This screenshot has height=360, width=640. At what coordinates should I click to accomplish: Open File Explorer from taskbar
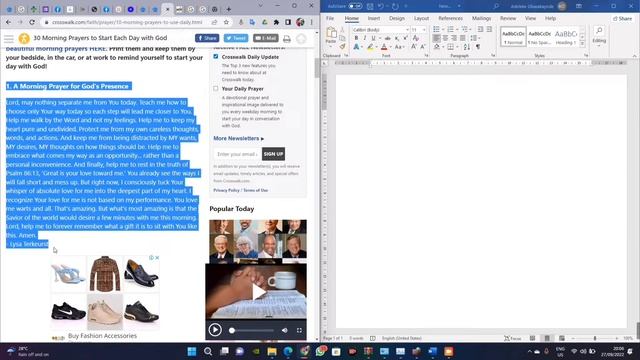(272, 351)
